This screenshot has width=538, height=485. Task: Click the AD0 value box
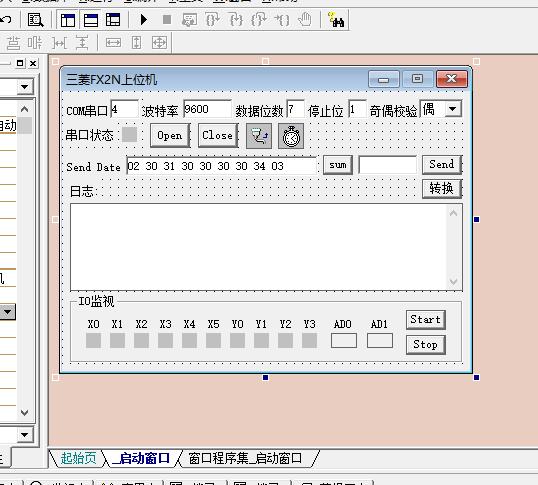344,341
